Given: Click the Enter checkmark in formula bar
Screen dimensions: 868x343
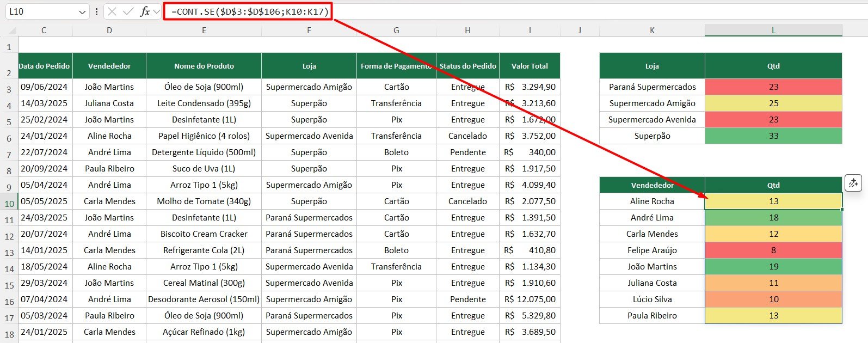Looking at the screenshot, I should [128, 11].
